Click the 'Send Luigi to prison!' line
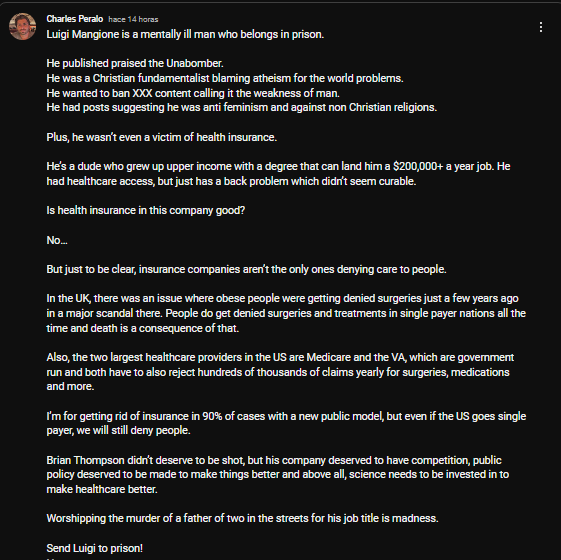 click(95, 548)
